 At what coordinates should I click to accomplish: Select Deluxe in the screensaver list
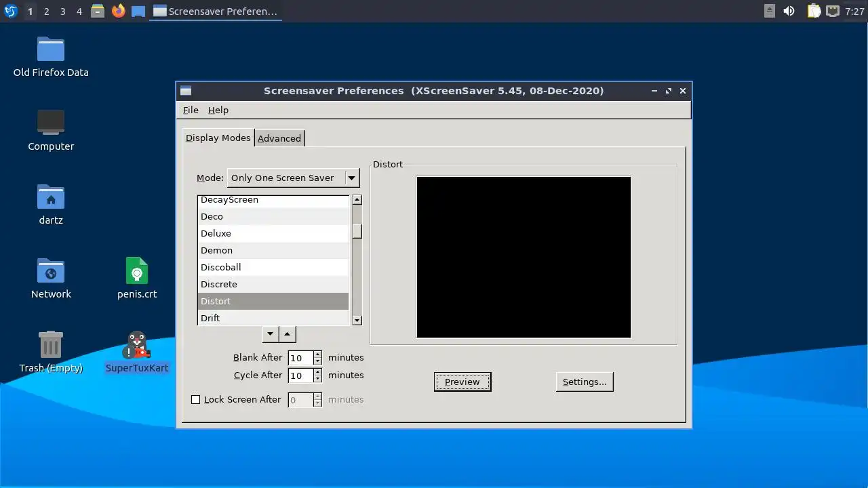pos(273,233)
